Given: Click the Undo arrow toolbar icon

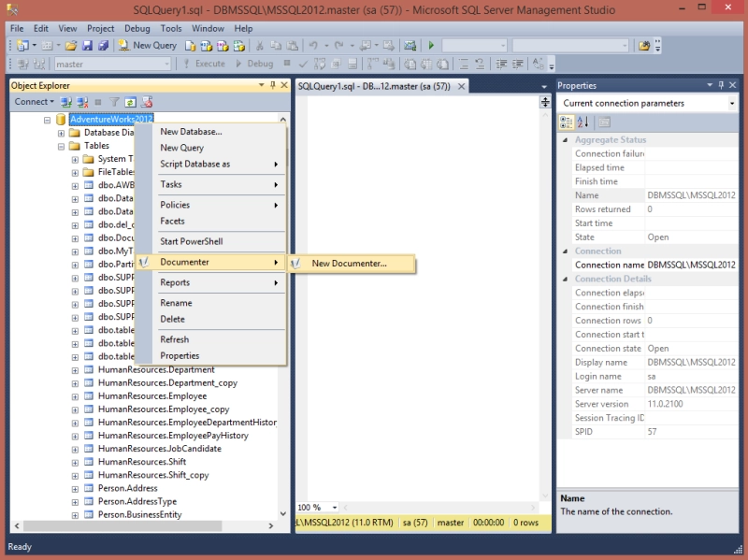Looking at the screenshot, I should click(313, 46).
